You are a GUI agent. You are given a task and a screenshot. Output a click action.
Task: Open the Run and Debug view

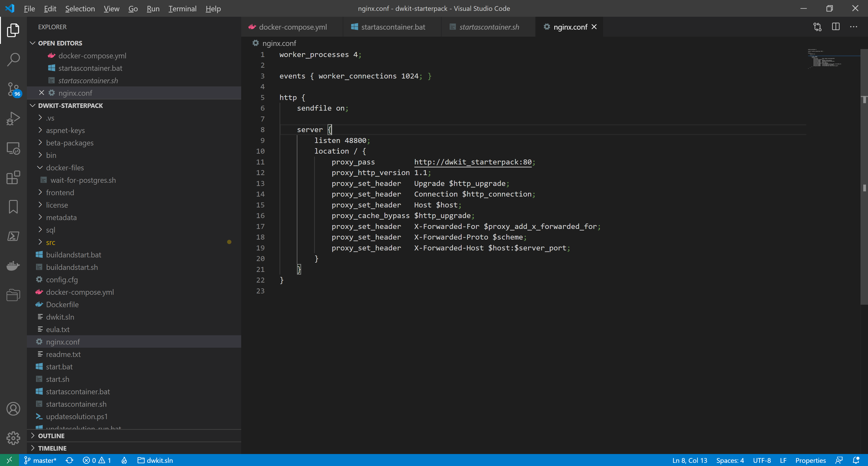(x=13, y=119)
